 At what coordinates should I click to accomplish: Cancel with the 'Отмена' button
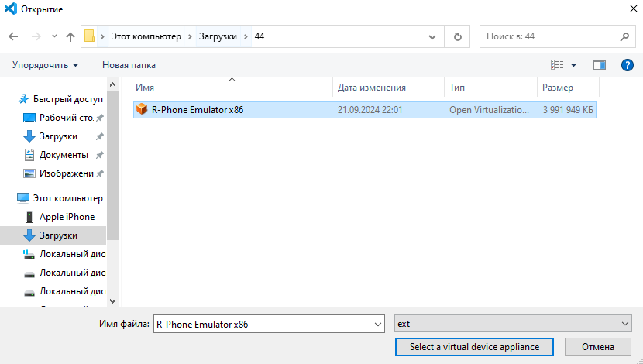[x=598, y=347]
